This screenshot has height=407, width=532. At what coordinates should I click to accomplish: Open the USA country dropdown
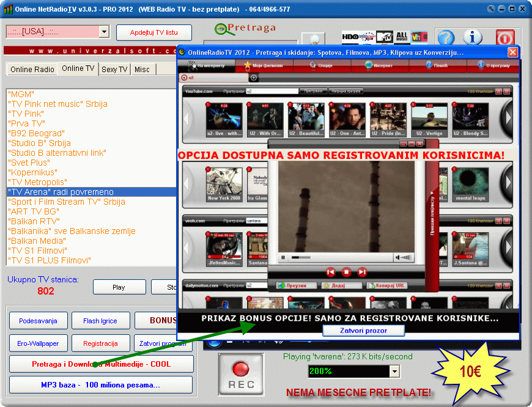(x=103, y=32)
